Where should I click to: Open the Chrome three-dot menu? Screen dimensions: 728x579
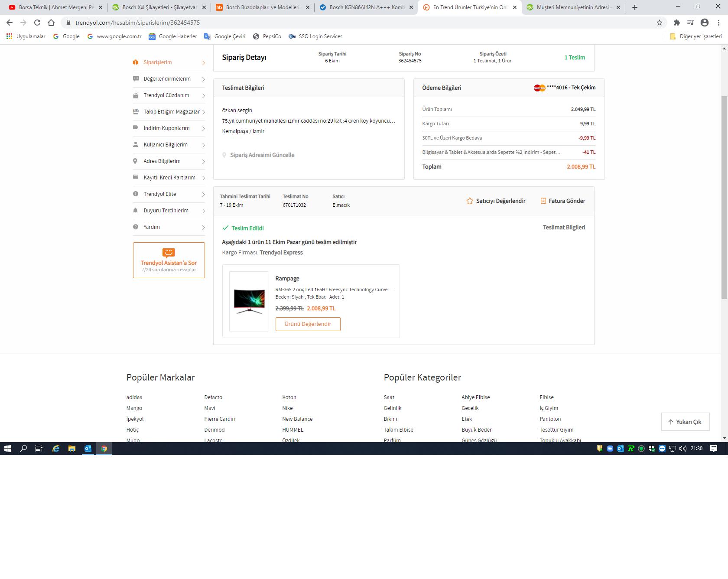pos(718,23)
